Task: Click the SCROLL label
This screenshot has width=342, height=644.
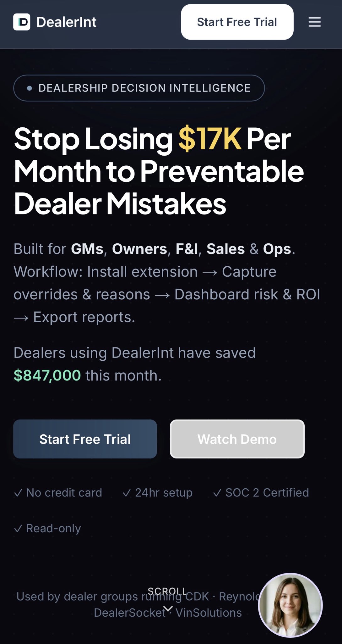Action: click(x=167, y=591)
